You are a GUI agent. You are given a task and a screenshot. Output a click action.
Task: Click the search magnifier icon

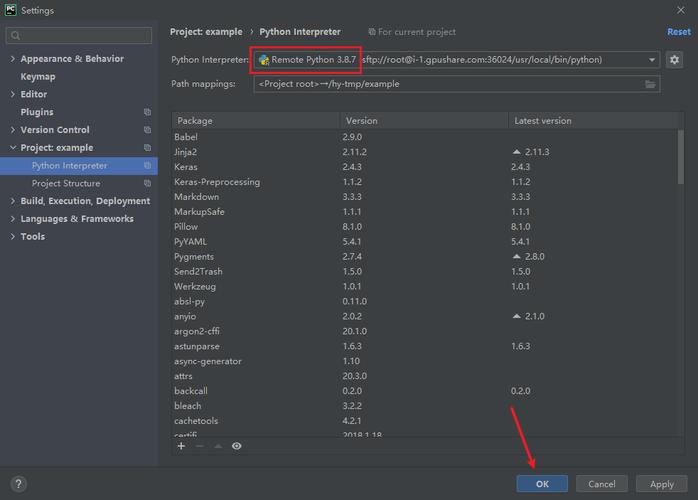point(16,35)
